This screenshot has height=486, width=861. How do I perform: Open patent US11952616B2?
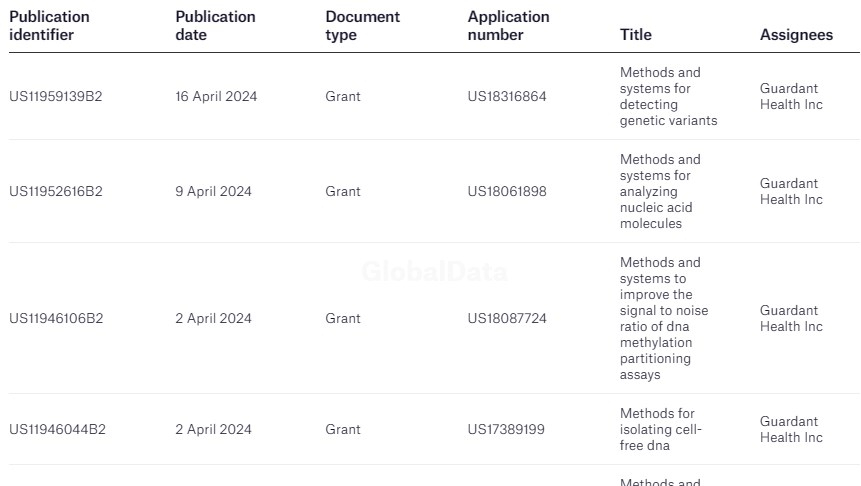pyautogui.click(x=56, y=192)
